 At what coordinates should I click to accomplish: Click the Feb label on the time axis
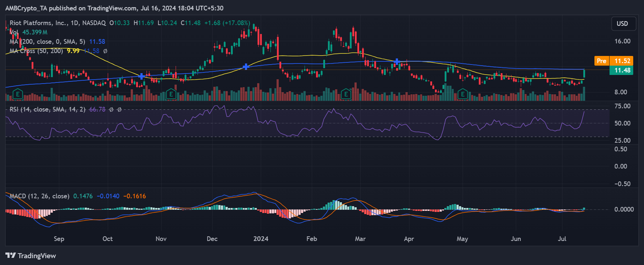312,239
